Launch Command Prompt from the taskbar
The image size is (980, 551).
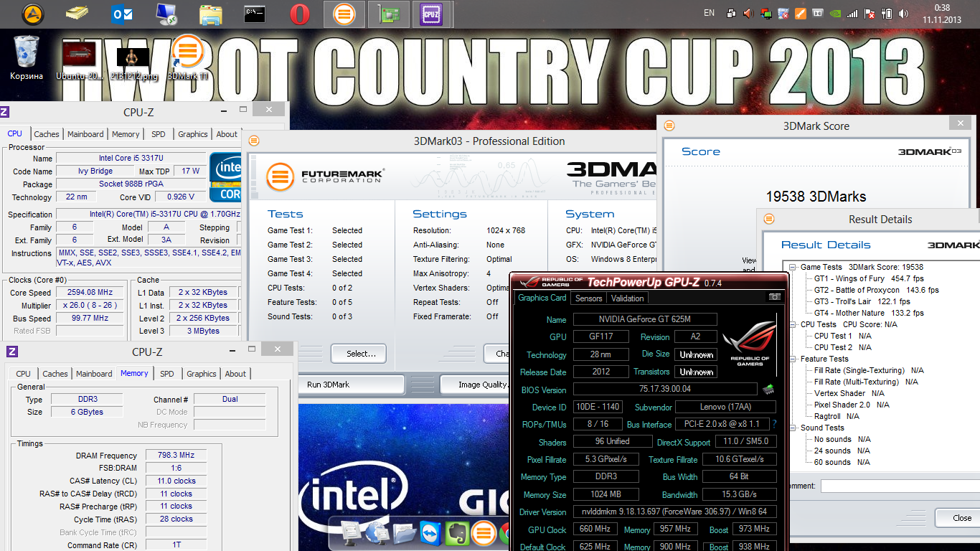tap(255, 14)
